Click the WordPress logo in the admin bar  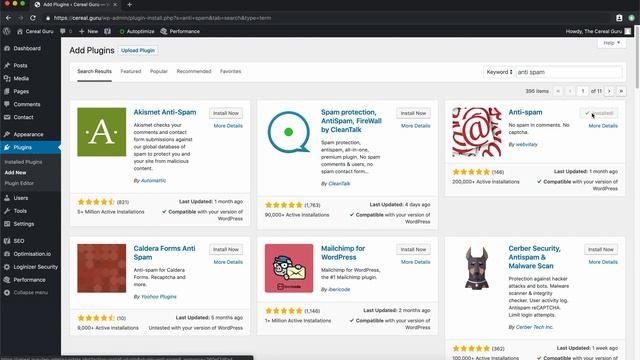(7, 31)
